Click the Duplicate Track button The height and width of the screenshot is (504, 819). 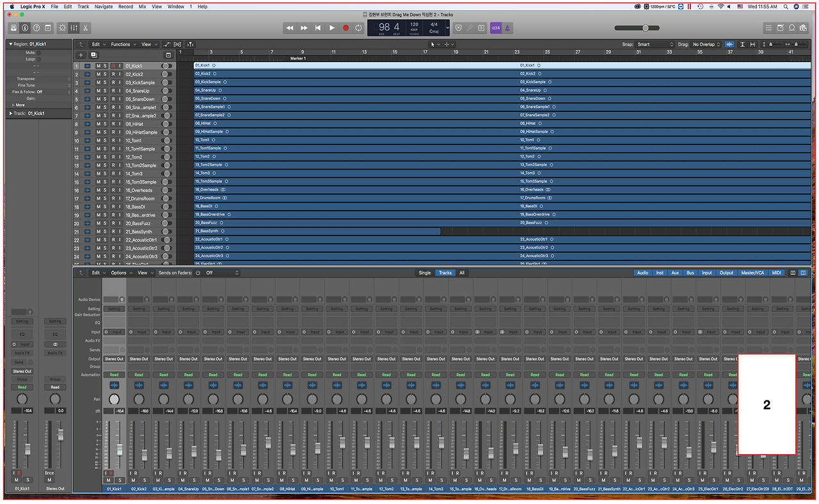93,55
